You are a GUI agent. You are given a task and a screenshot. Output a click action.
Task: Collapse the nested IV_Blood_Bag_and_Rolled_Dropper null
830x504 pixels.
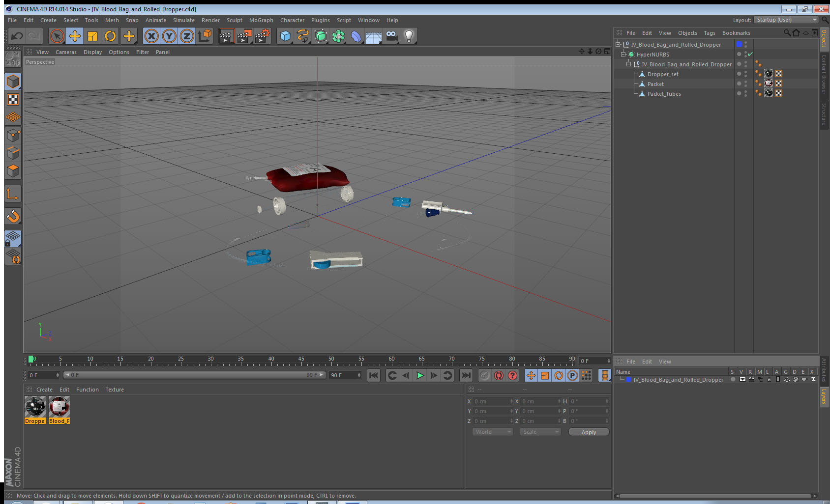(628, 64)
